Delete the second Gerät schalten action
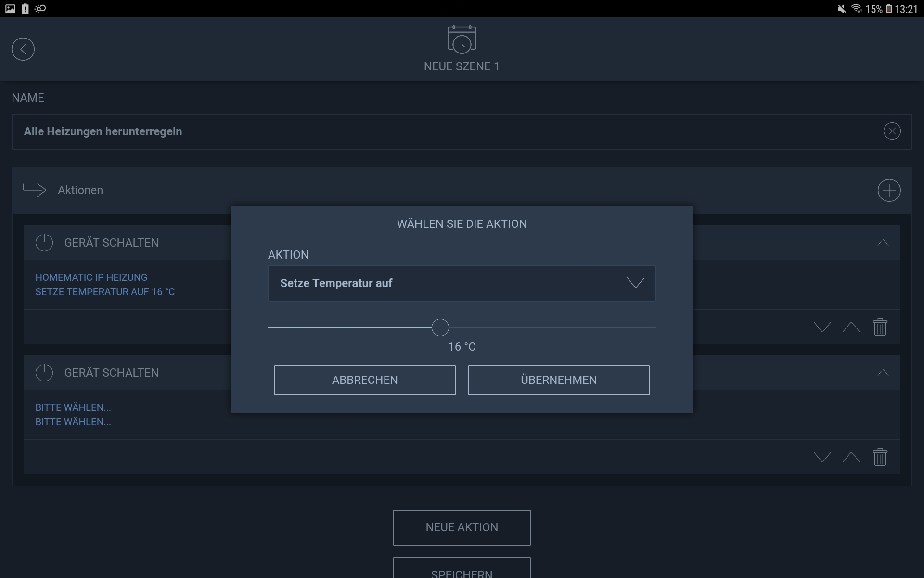 880,457
